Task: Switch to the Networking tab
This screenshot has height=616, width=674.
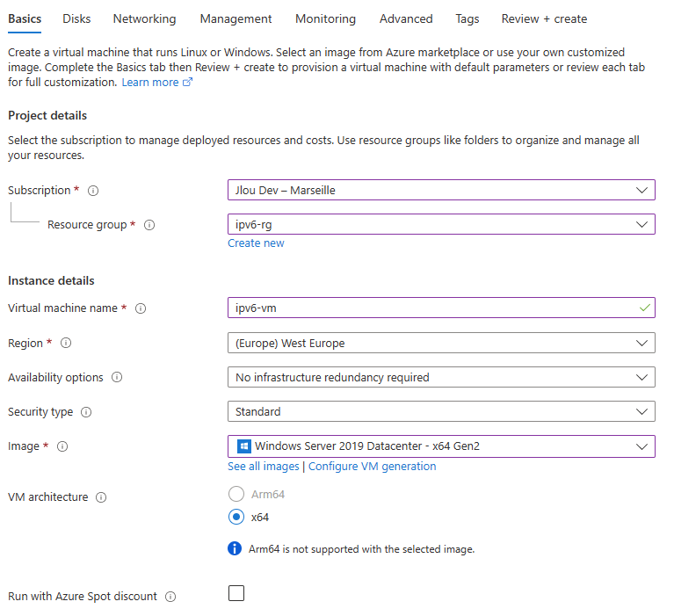Action: (x=144, y=19)
